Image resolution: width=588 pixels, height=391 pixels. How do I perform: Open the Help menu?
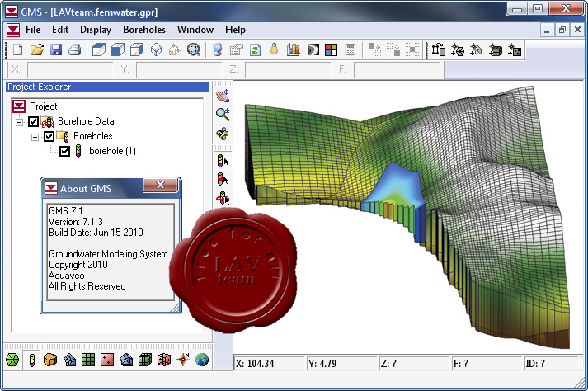(235, 30)
